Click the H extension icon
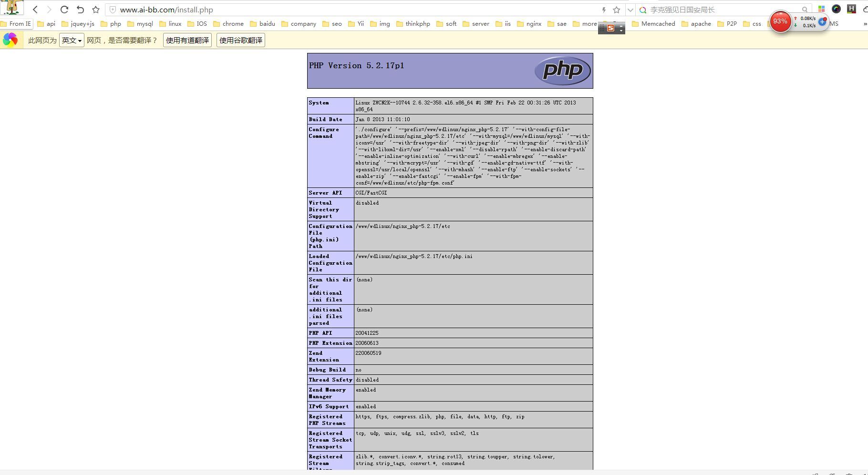Screen dimensions: 868x475 pos(851,9)
